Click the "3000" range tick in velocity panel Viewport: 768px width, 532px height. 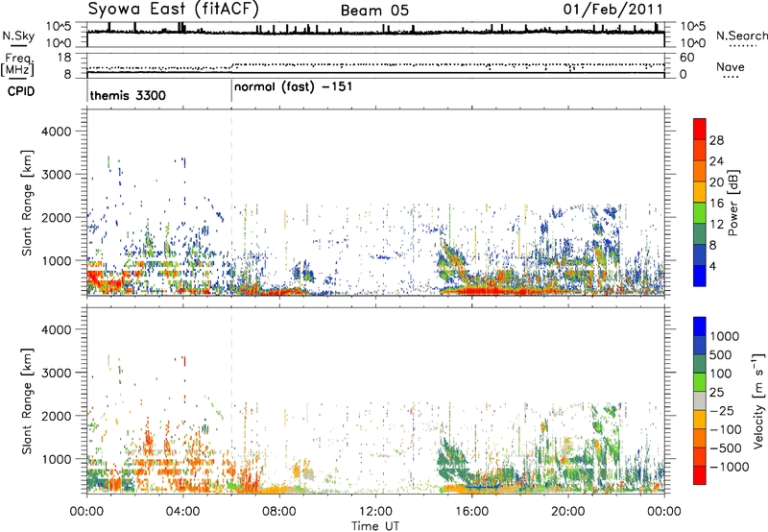point(57,373)
